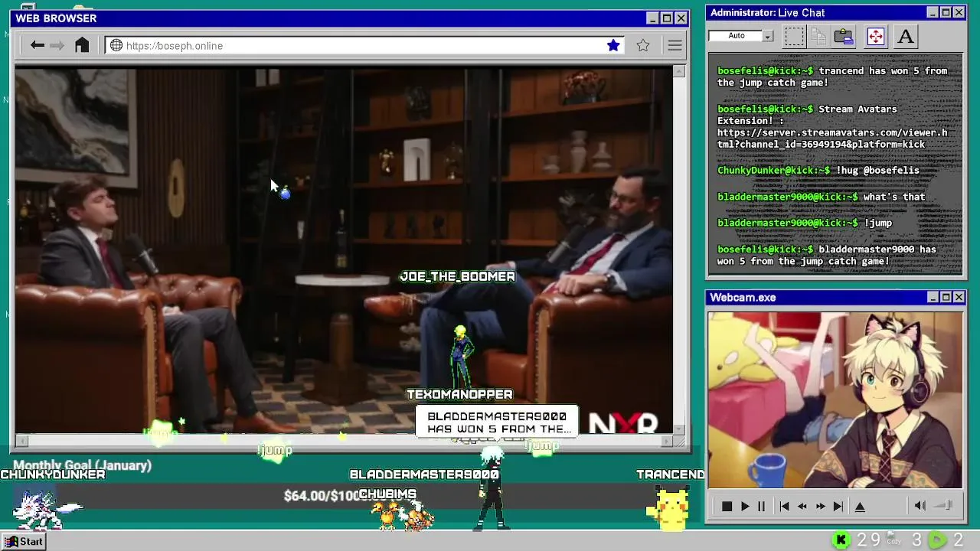
Task: Toggle the red four-arrow fullscreen icon
Action: point(875,36)
